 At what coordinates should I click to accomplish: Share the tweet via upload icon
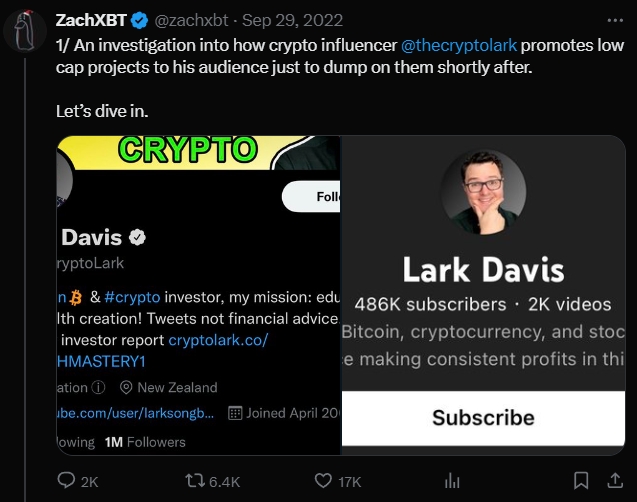[615, 480]
